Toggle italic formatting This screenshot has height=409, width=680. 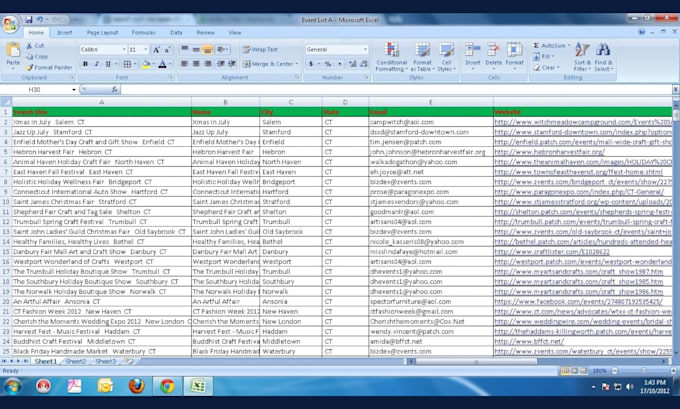(96, 64)
